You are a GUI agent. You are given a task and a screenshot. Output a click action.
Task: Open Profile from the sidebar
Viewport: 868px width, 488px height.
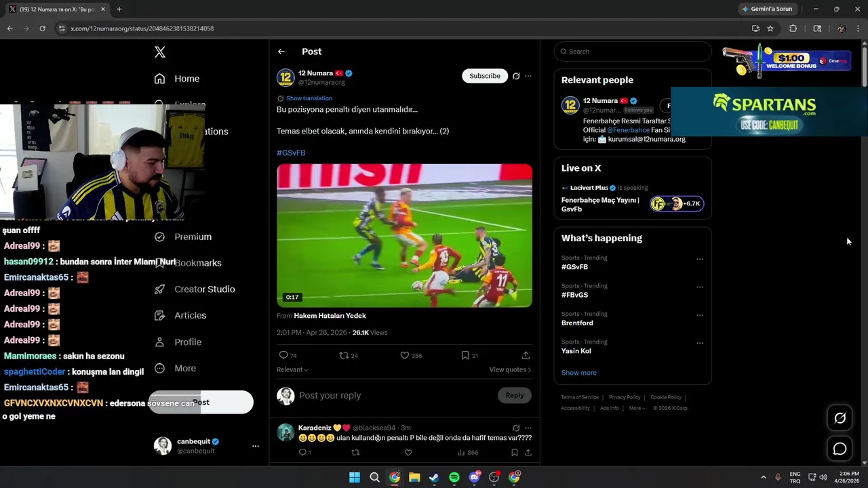click(178, 342)
